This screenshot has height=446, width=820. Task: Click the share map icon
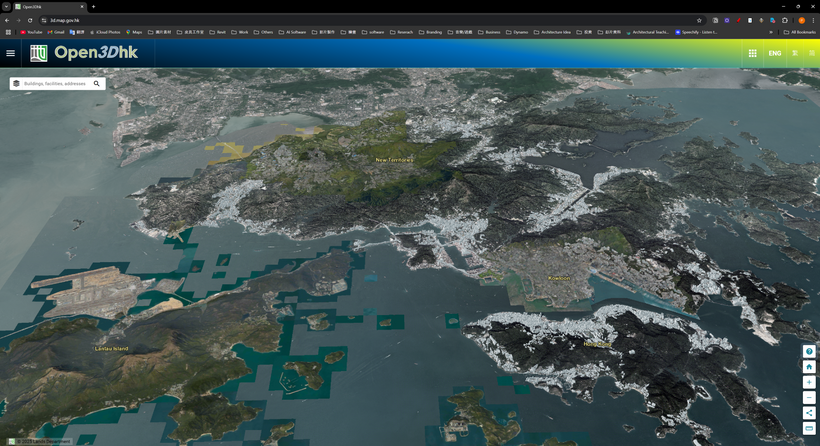click(x=809, y=413)
